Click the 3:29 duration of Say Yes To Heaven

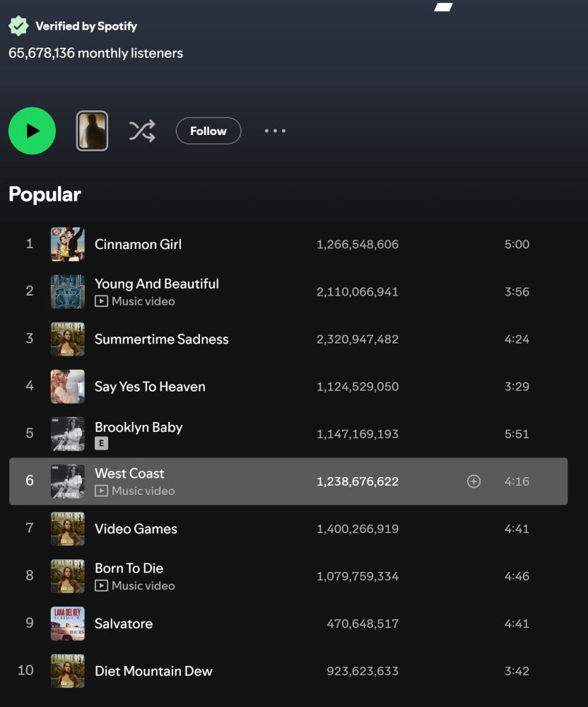click(517, 387)
